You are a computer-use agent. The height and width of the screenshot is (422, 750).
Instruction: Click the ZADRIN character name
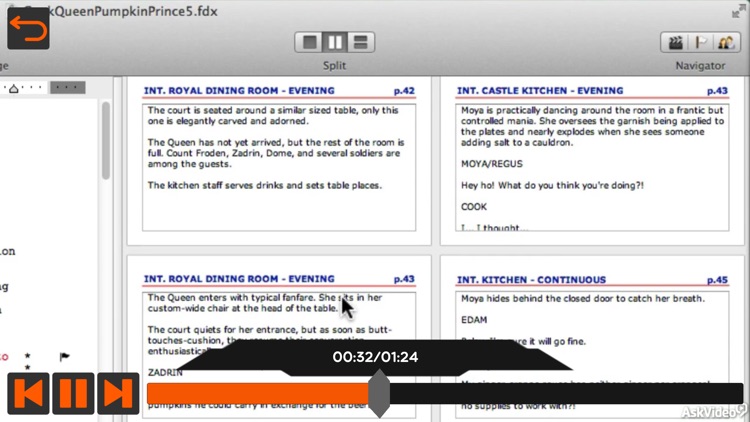click(165, 372)
